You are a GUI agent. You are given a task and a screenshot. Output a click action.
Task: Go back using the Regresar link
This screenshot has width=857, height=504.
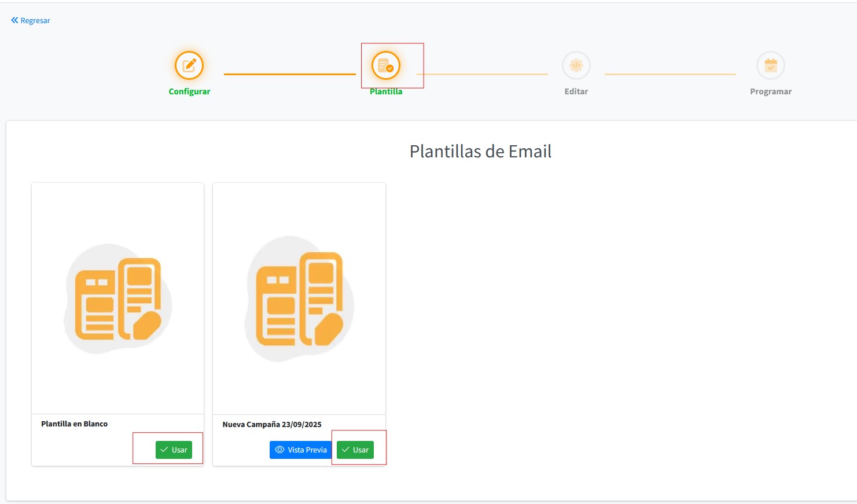click(35, 20)
